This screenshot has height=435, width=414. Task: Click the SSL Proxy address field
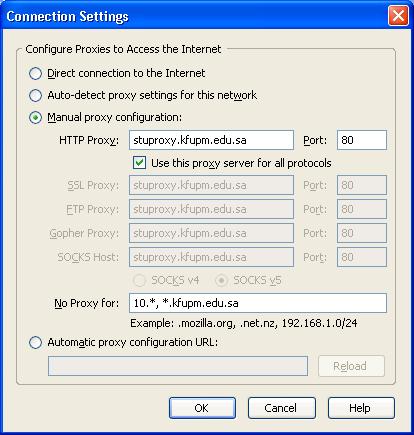(x=211, y=185)
